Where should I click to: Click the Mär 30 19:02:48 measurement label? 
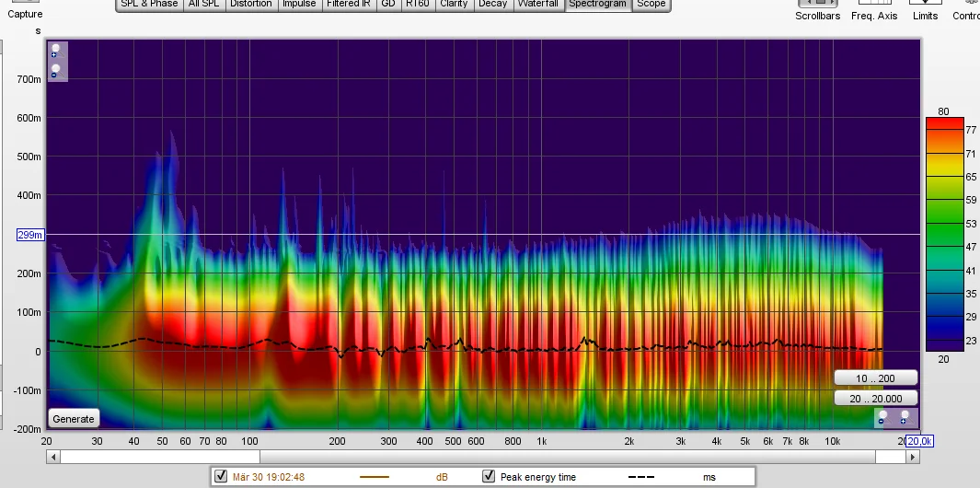tap(269, 477)
